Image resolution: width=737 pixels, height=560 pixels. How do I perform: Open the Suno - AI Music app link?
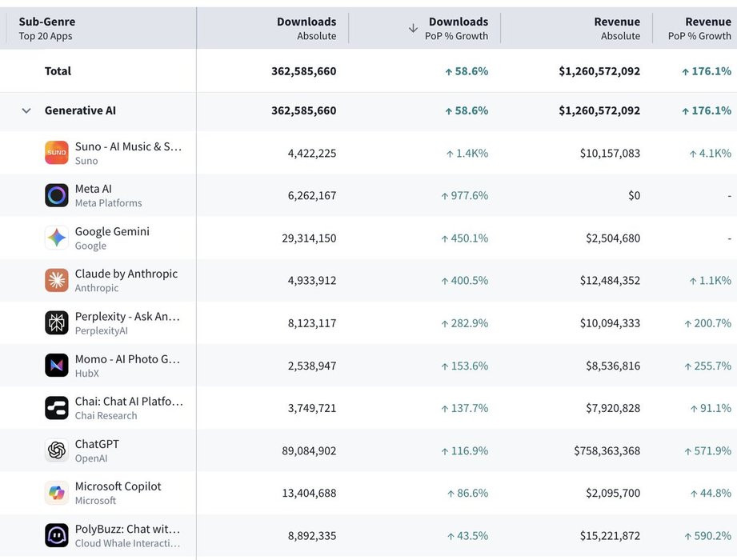(128, 146)
